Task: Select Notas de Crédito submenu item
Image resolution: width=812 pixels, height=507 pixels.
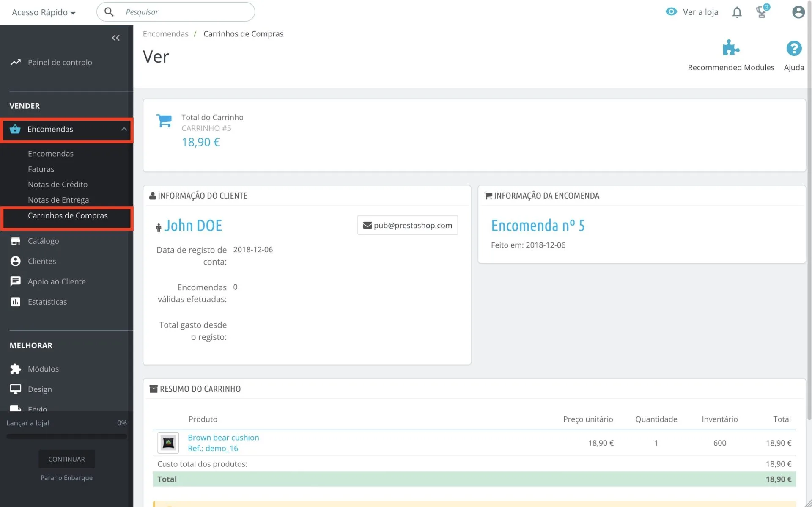Action: [58, 185]
